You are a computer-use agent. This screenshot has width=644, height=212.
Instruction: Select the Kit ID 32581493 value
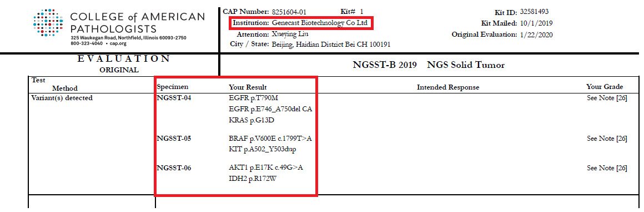click(x=534, y=12)
